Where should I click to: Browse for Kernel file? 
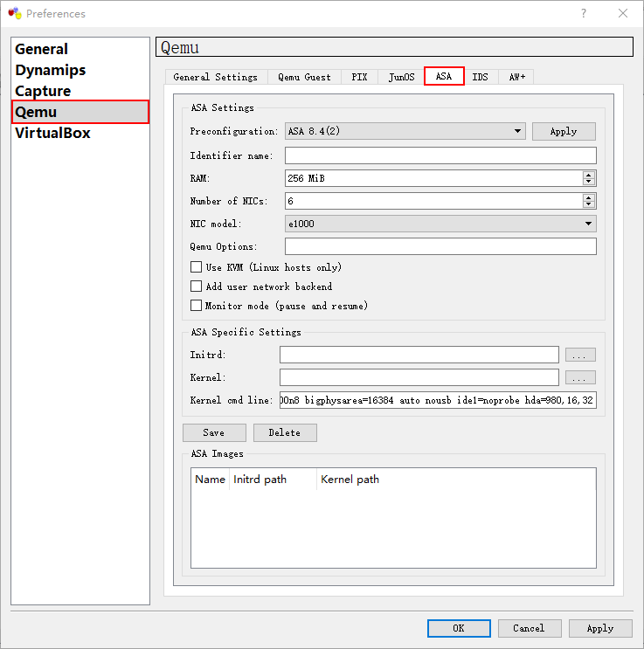[x=580, y=377]
